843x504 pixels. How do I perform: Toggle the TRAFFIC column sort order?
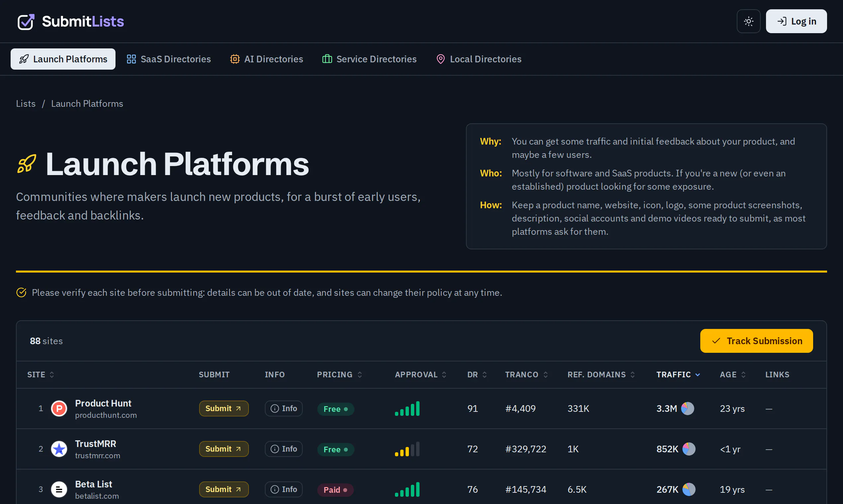678,375
